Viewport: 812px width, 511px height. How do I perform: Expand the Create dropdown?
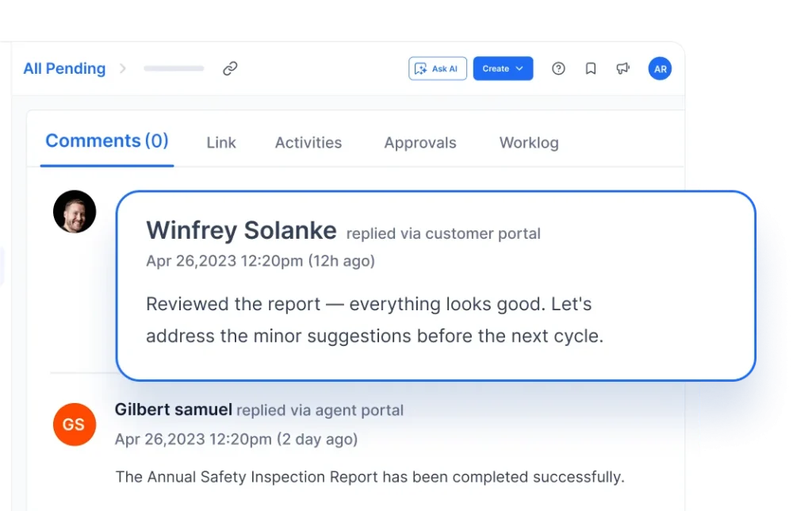519,68
